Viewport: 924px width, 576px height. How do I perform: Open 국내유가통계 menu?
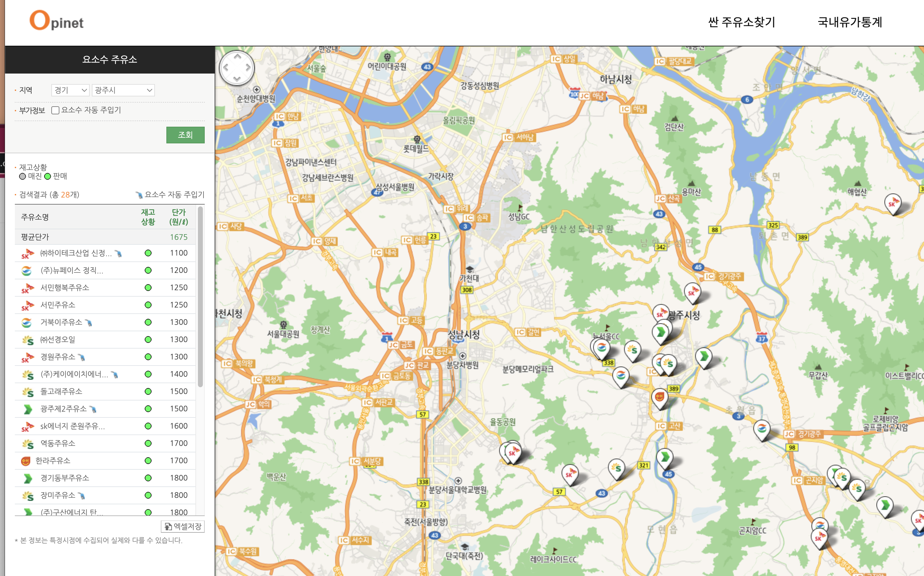[x=850, y=22]
